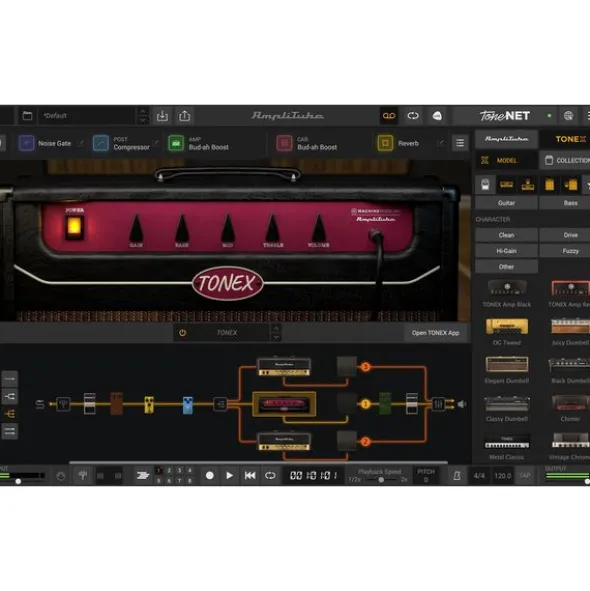Click the import preset download icon
Viewport: 590px width, 591px height.
tap(162, 116)
